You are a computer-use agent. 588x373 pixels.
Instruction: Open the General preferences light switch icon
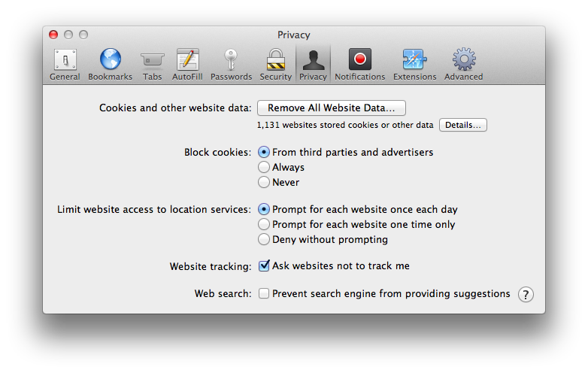click(65, 59)
